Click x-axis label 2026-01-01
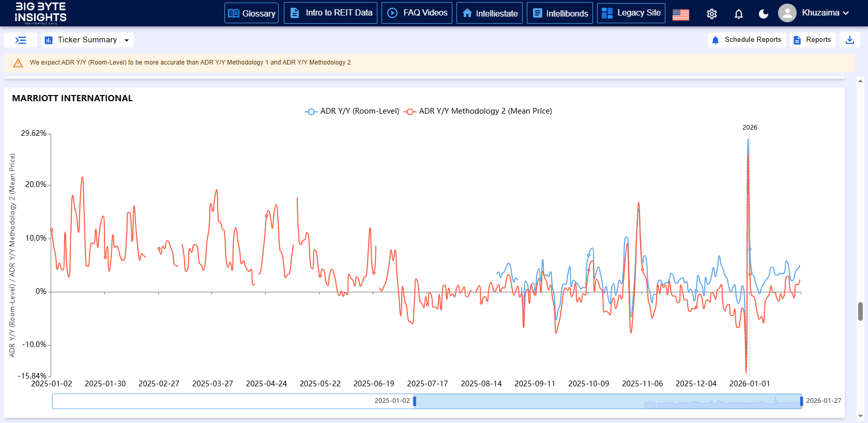Viewport: 868px width, 423px height. pyautogui.click(x=750, y=384)
